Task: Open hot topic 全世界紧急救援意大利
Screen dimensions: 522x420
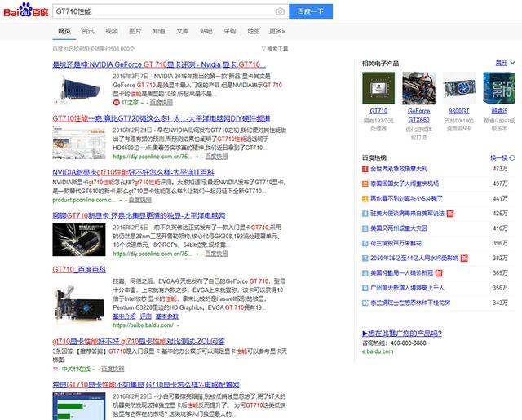Action: click(399, 169)
